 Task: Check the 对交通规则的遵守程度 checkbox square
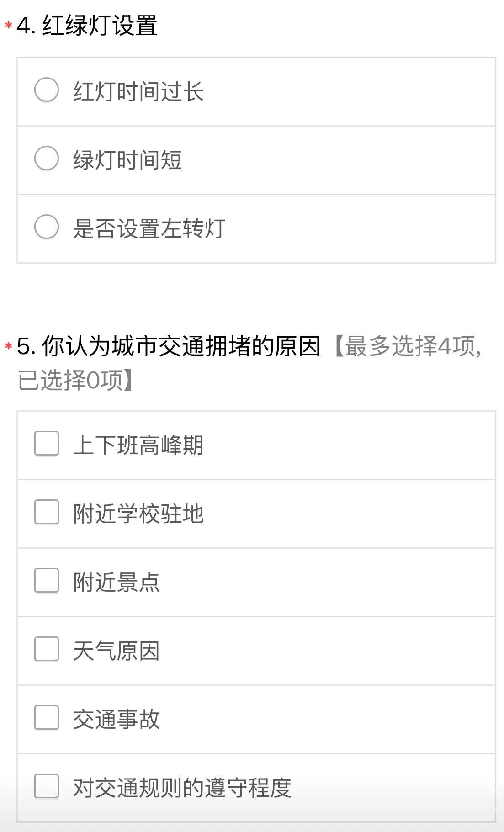(47, 786)
